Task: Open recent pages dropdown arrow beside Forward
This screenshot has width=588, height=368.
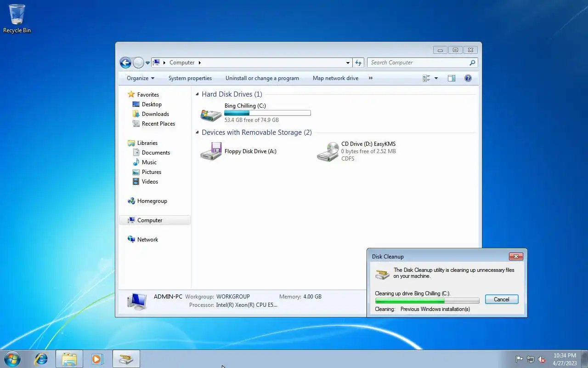Action: click(148, 63)
